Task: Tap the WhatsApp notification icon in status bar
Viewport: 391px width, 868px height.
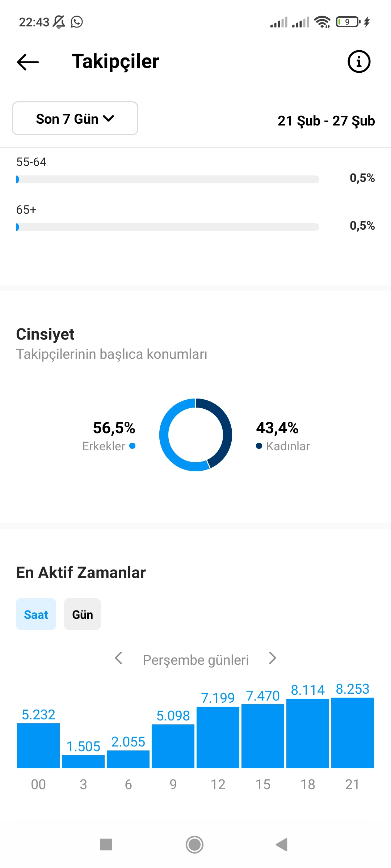Action: (77, 22)
